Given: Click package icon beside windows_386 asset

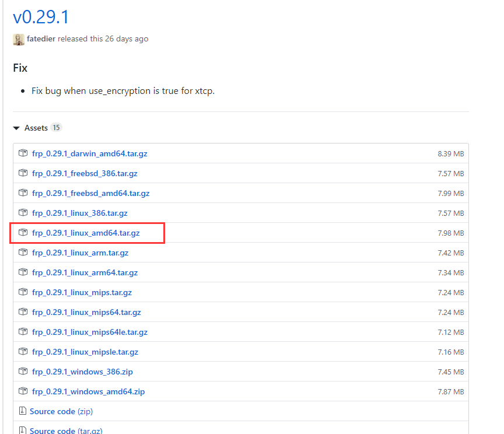Looking at the screenshot, I should click(23, 372).
